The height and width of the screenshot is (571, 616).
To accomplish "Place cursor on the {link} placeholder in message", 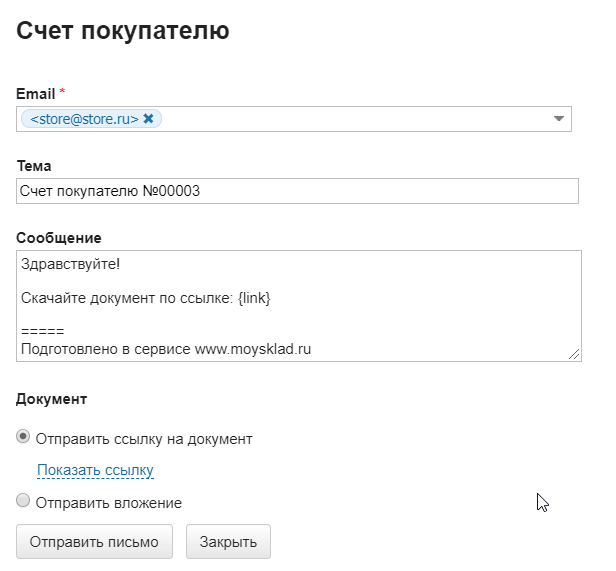I will coord(254,298).
